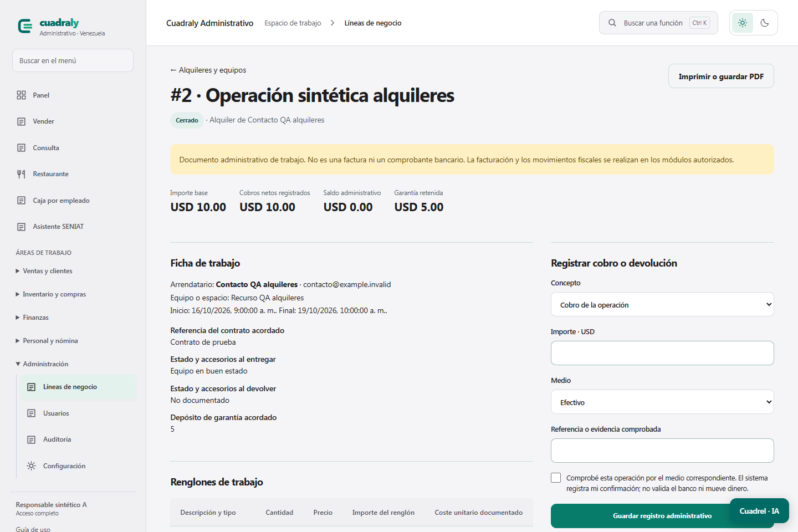The height and width of the screenshot is (532, 798).
Task: Open the Medio dropdown
Action: coord(662,402)
